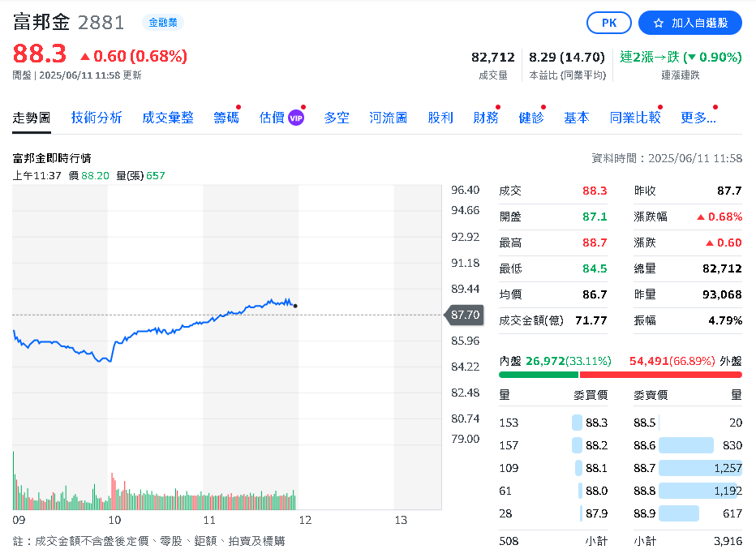Screen dimensions: 756x558
Task: Click the 87.70 previous close price marker
Action: pyautogui.click(x=465, y=315)
